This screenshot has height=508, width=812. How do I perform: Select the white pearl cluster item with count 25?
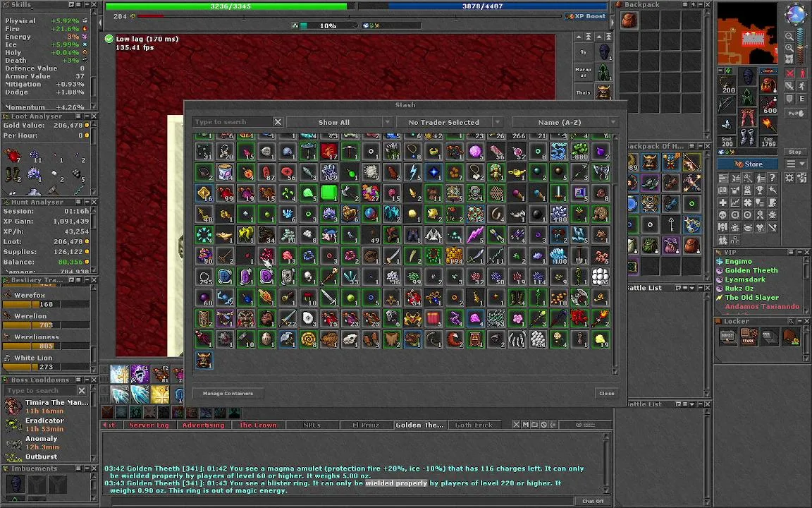click(x=601, y=277)
